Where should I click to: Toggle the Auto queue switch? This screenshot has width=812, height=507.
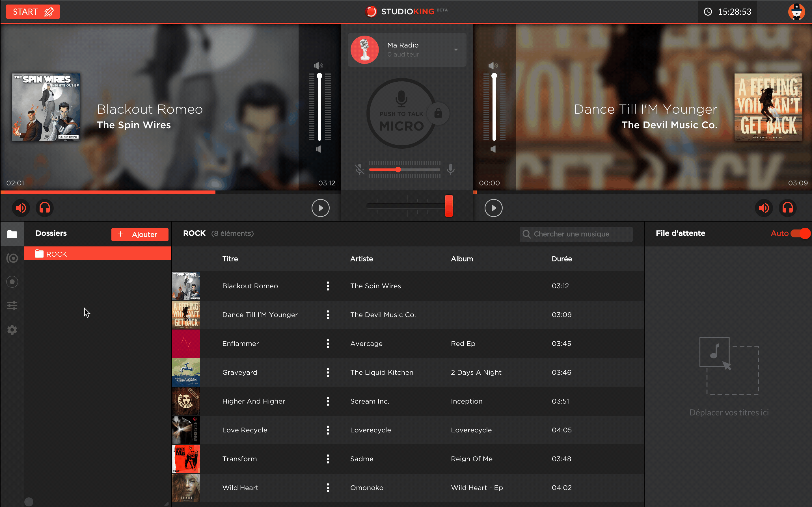click(x=800, y=233)
